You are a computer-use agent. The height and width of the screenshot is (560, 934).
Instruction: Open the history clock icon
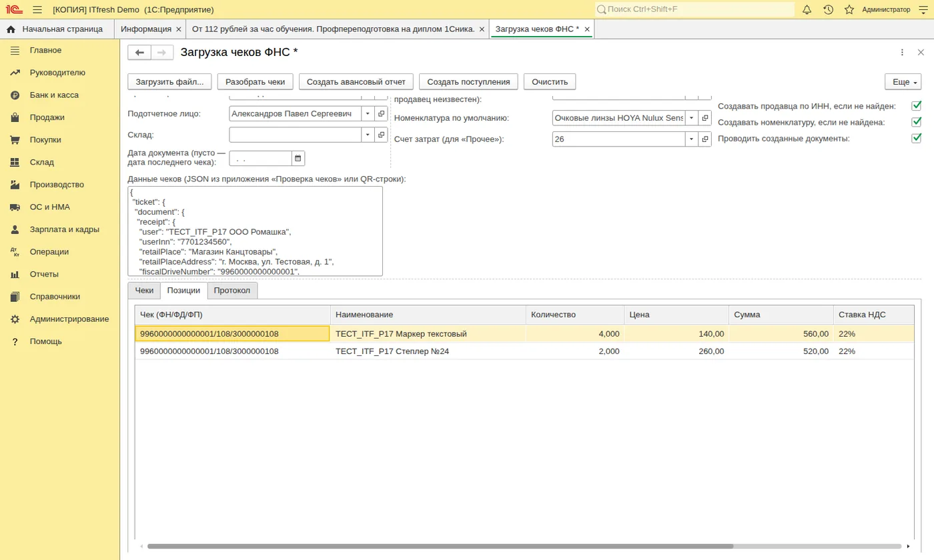pyautogui.click(x=828, y=9)
